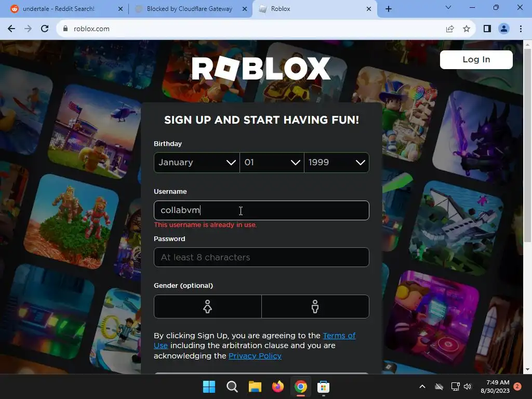The height and width of the screenshot is (399, 532).
Task: Close the undertale Reddit Search tab
Action: coord(121,9)
